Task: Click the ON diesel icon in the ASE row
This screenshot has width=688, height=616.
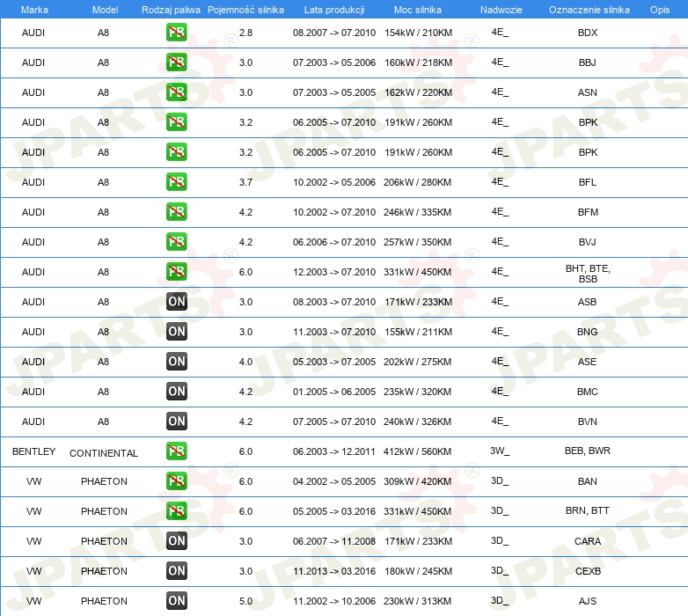Action: 176,361
